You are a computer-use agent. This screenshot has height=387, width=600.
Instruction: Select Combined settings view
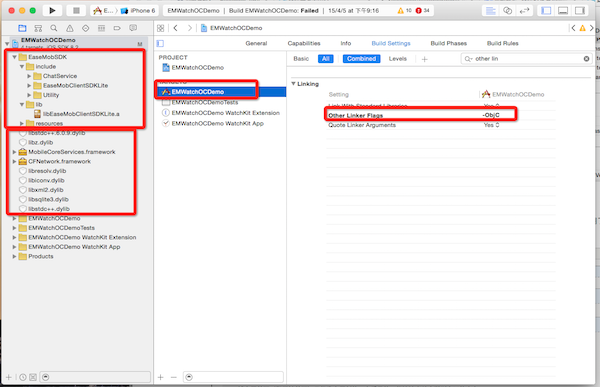tap(362, 59)
